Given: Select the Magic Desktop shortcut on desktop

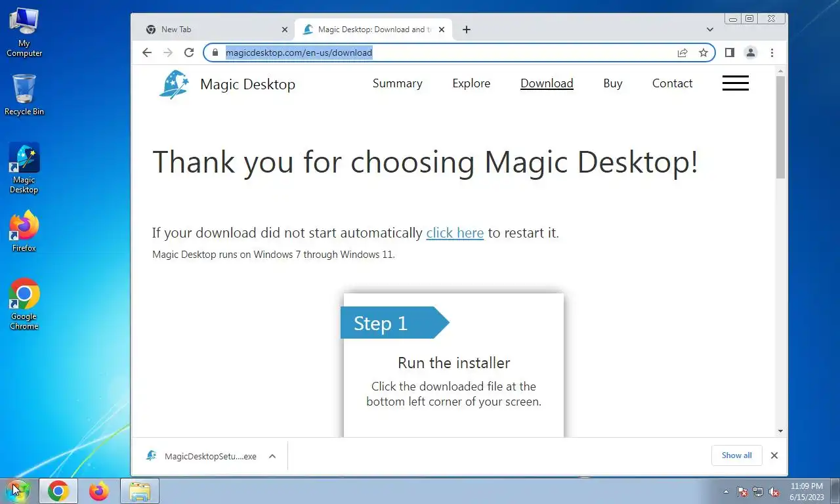Looking at the screenshot, I should pos(24,169).
